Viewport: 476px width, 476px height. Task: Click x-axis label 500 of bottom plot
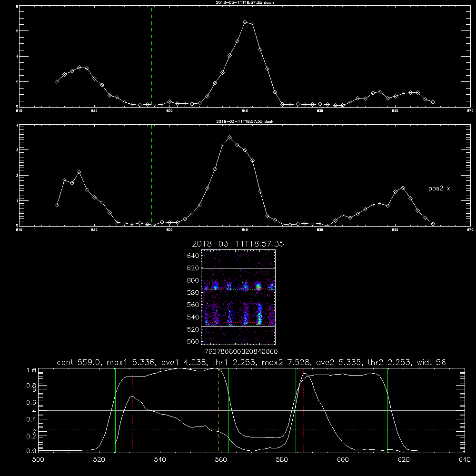tap(38, 460)
